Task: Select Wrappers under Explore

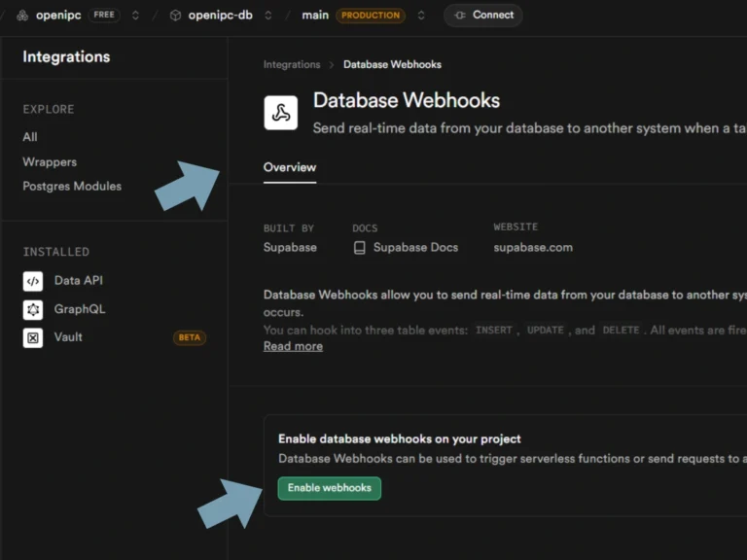Action: pyautogui.click(x=50, y=162)
